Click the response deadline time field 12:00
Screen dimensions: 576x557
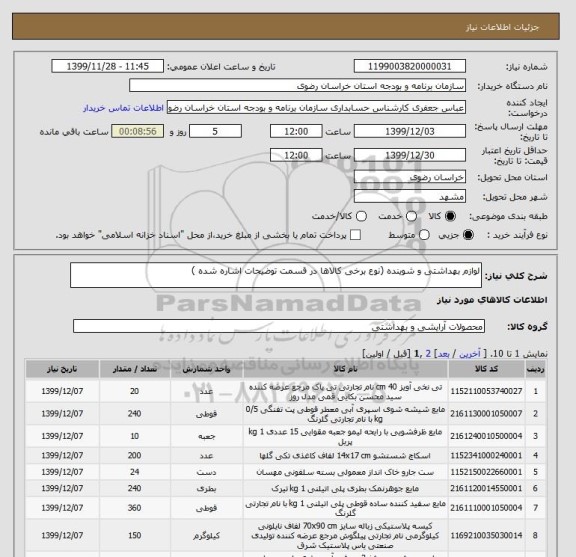point(296,132)
